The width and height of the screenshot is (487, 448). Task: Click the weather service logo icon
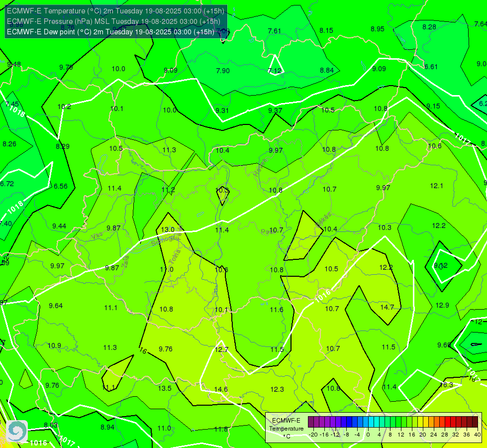coord(17,431)
